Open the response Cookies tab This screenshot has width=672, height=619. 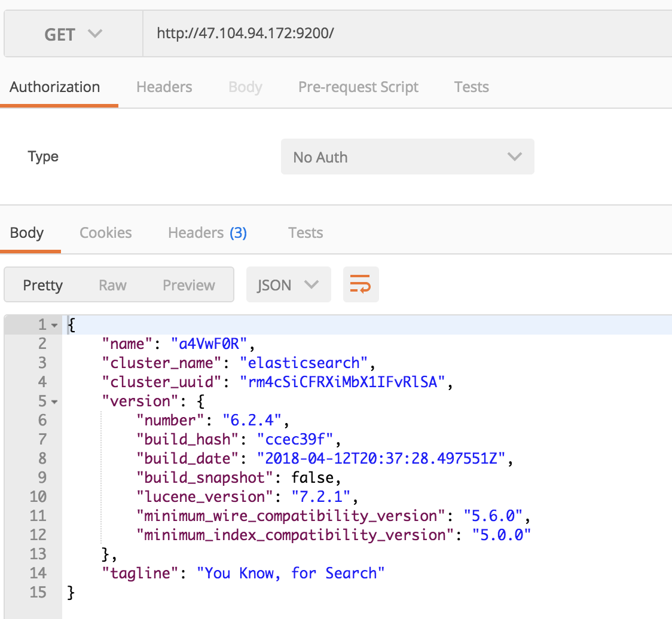(106, 233)
